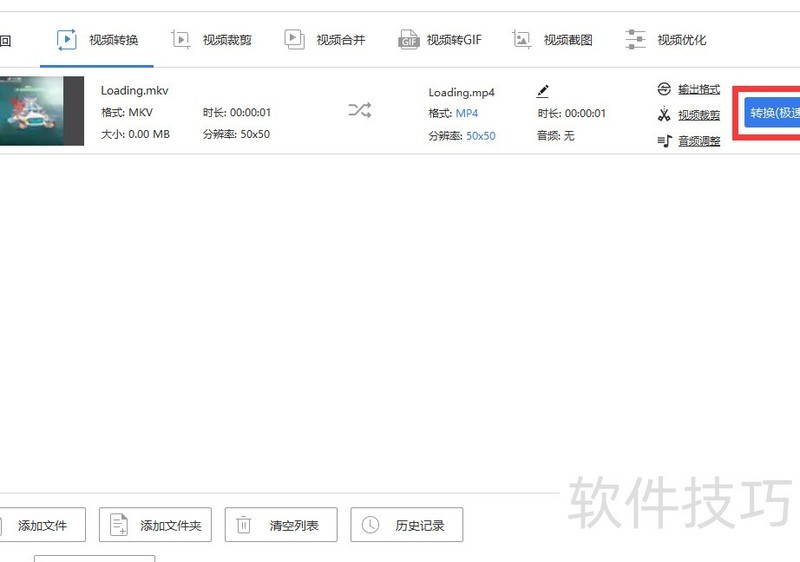Viewport: 800px width, 562px height.
Task: Click the scissors icon for video trimming
Action: pos(664,115)
